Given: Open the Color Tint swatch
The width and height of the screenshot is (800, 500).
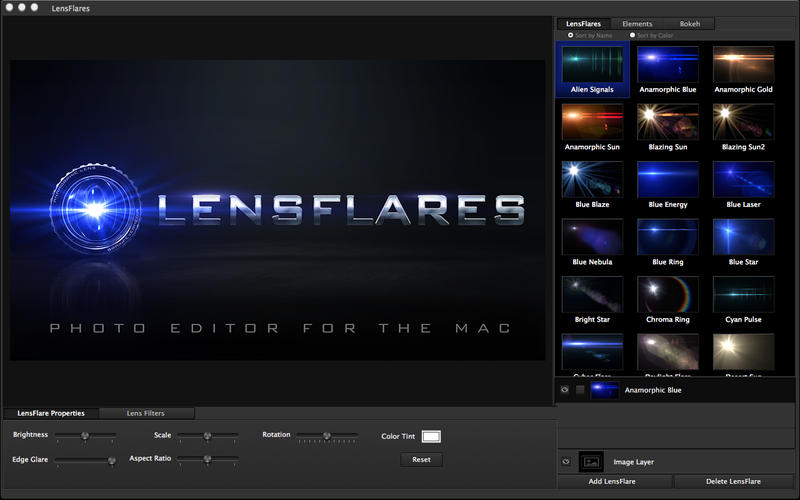Looking at the screenshot, I should coord(431,436).
